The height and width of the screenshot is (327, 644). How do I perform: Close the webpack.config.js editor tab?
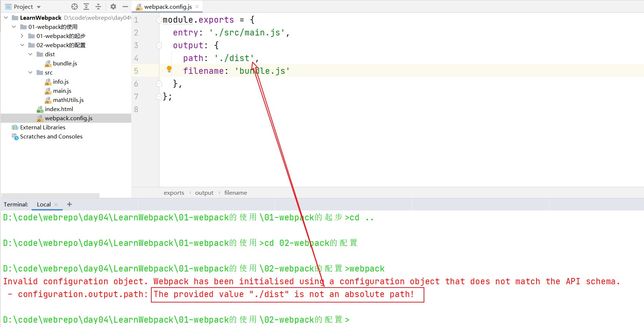[x=197, y=7]
